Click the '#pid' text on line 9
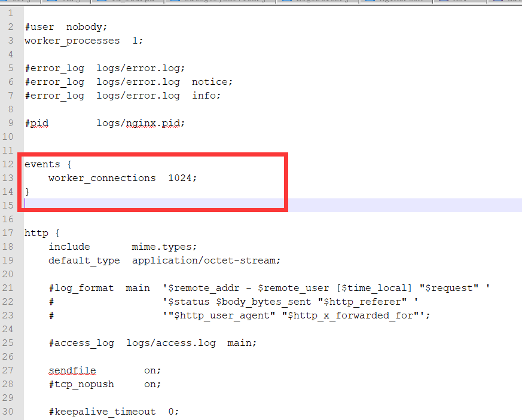This screenshot has width=522, height=420. (x=36, y=124)
